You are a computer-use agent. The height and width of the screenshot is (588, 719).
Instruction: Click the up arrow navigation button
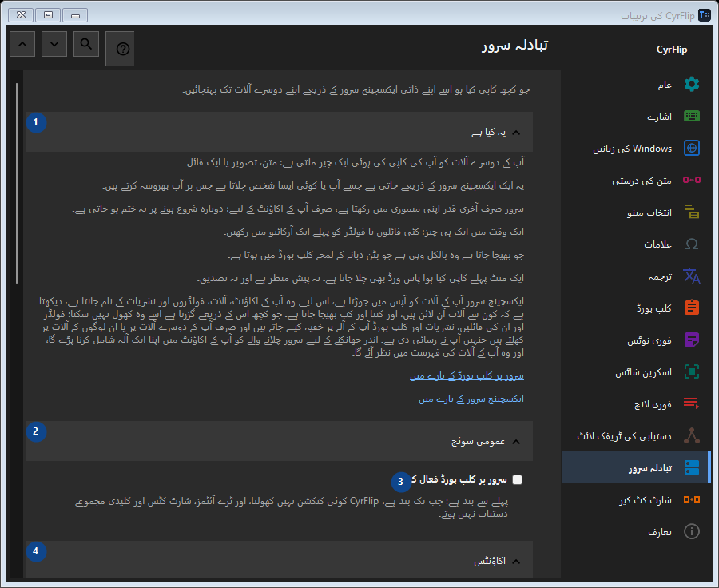(x=22, y=44)
